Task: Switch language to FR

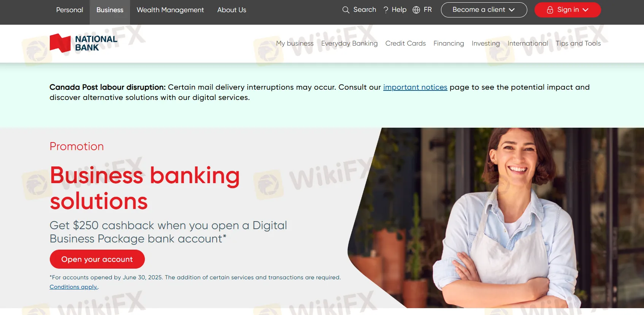Action: (x=428, y=9)
